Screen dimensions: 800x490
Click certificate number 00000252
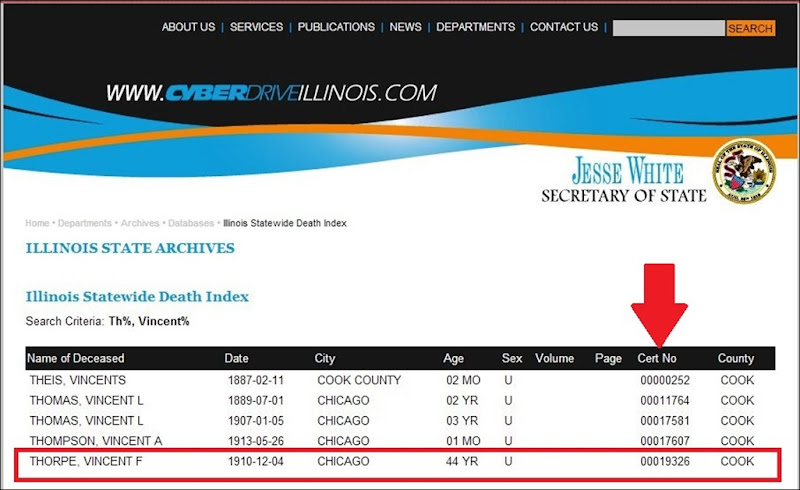[x=665, y=380]
